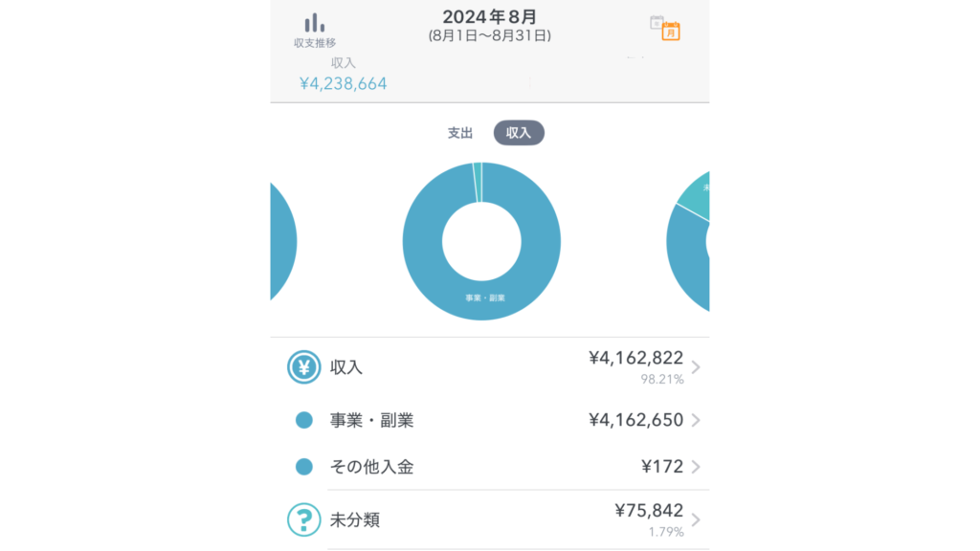Tap the yen coin icon beside 収入
The width and height of the screenshot is (980, 551).
click(x=303, y=366)
